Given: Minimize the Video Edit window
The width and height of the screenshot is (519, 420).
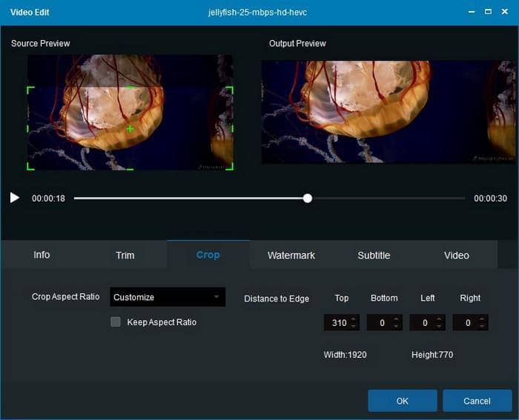Looking at the screenshot, I should [x=472, y=12].
